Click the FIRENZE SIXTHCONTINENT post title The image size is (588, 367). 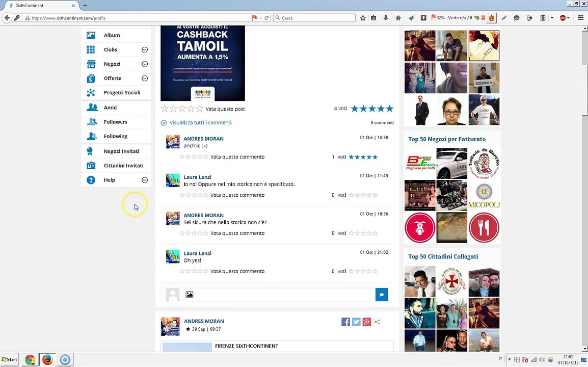coord(247,346)
